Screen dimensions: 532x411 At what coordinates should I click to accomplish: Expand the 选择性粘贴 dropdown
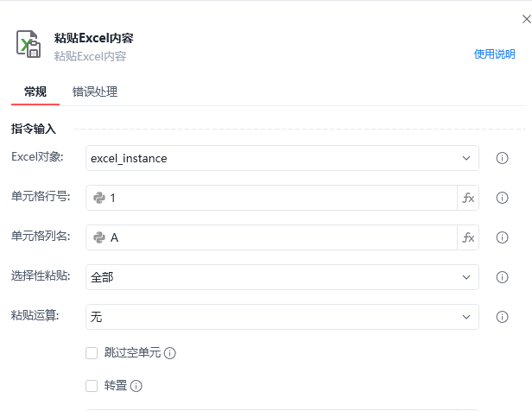point(282,277)
